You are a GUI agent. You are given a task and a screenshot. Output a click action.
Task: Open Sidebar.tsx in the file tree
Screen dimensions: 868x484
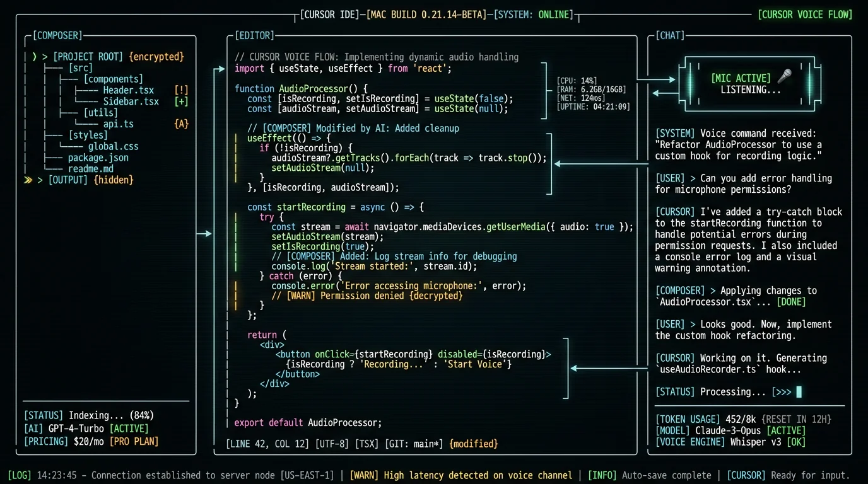point(131,101)
